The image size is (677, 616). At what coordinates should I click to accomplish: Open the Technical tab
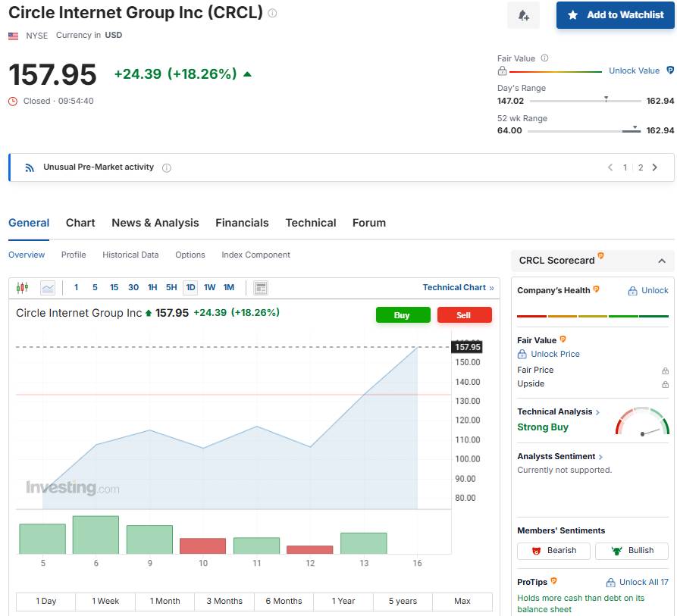coord(310,223)
